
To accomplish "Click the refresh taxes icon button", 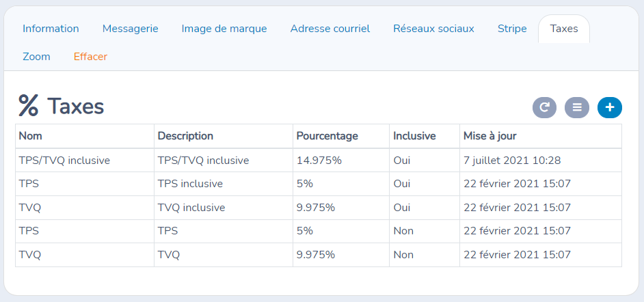I will click(x=544, y=107).
